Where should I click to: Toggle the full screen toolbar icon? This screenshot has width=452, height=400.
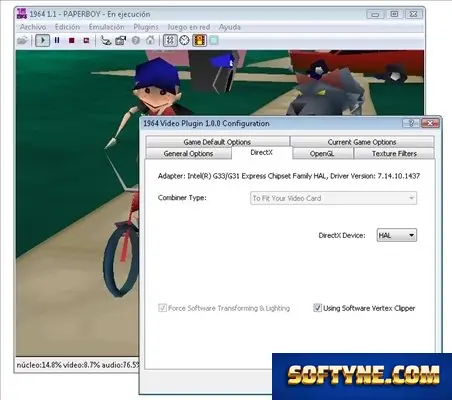click(x=170, y=41)
